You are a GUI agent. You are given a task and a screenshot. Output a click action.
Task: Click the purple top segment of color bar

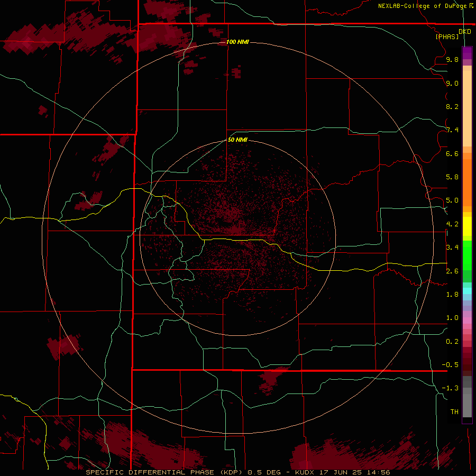(467, 53)
